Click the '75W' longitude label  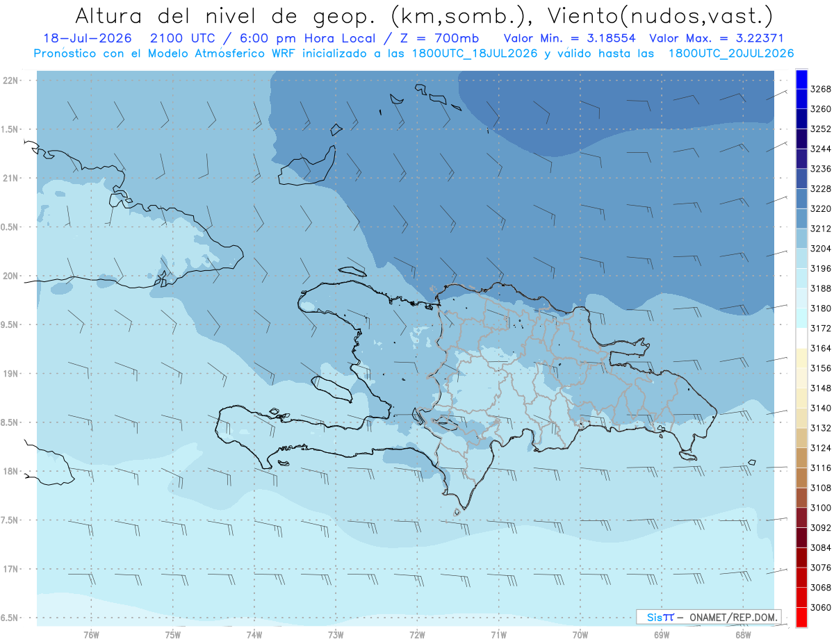pos(173,634)
